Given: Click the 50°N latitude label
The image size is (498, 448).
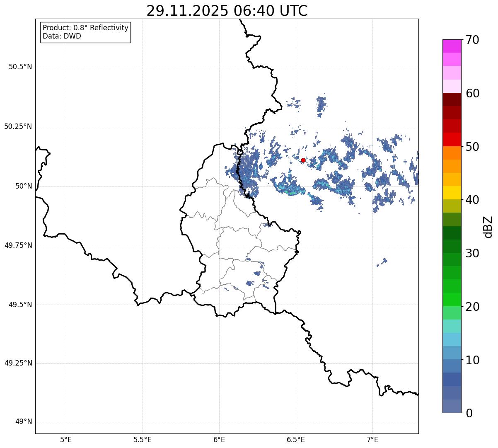Looking at the screenshot, I should tap(24, 186).
